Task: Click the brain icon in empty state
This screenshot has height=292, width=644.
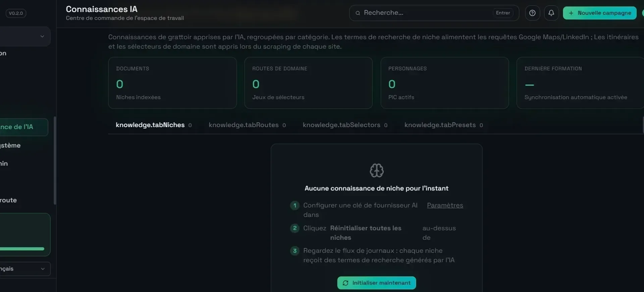Action: click(377, 171)
